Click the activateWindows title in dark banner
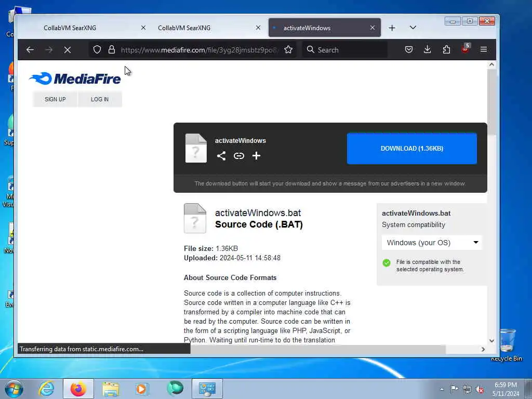 pos(240,140)
